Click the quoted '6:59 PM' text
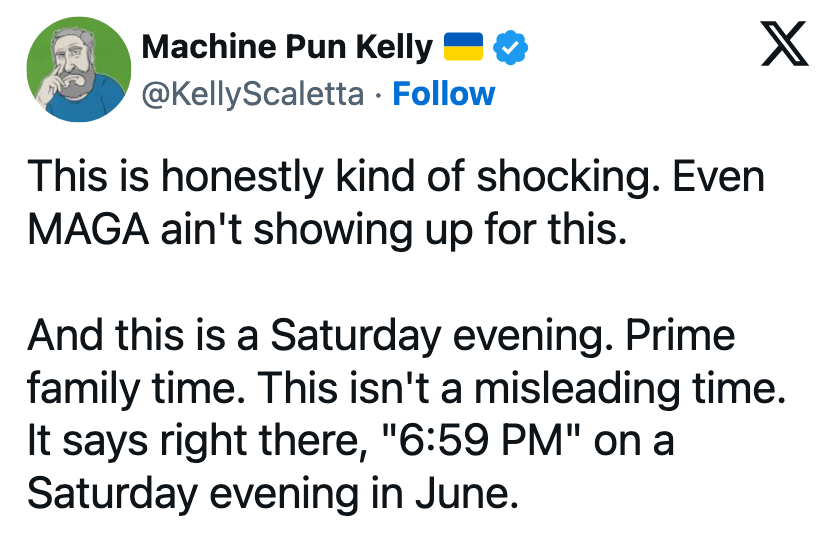Screen dimensions: 830x536 tap(475, 441)
